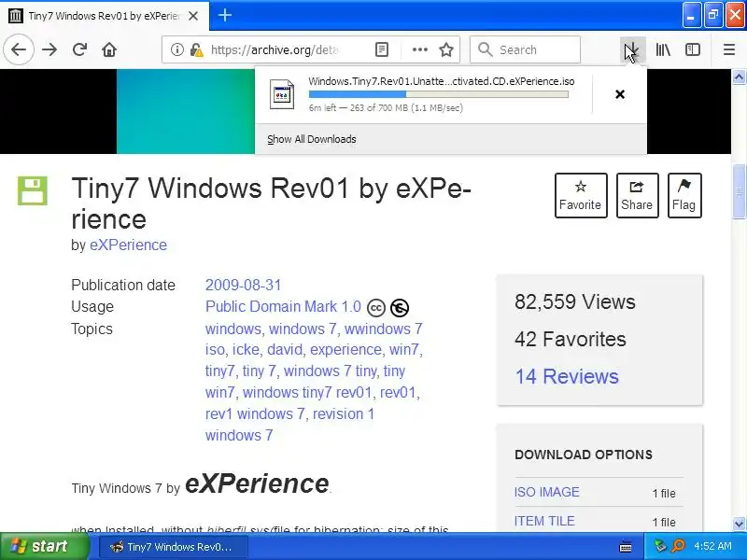This screenshot has width=747, height=560.
Task: Go back to the previous page
Action: (19, 49)
